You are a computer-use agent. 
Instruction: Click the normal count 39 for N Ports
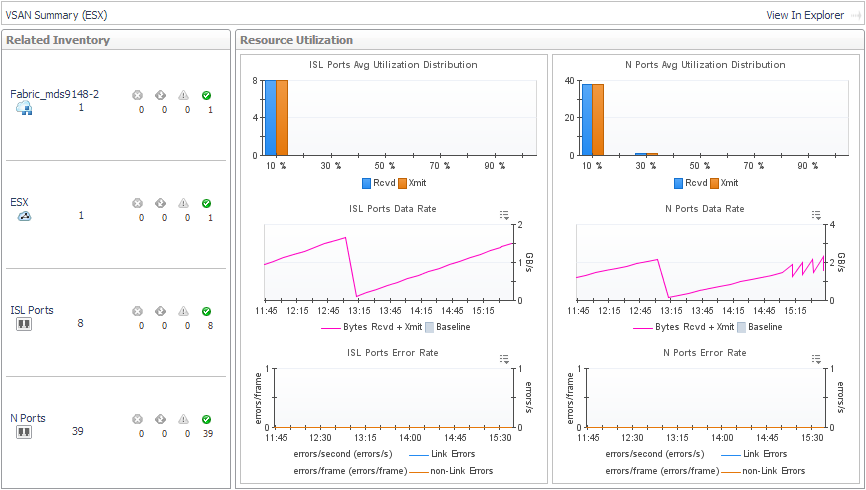208,433
